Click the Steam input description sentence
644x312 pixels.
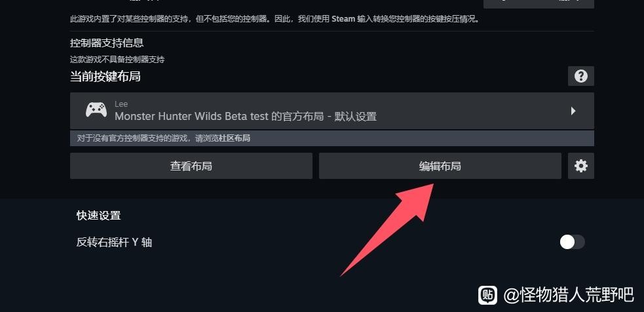point(275,19)
